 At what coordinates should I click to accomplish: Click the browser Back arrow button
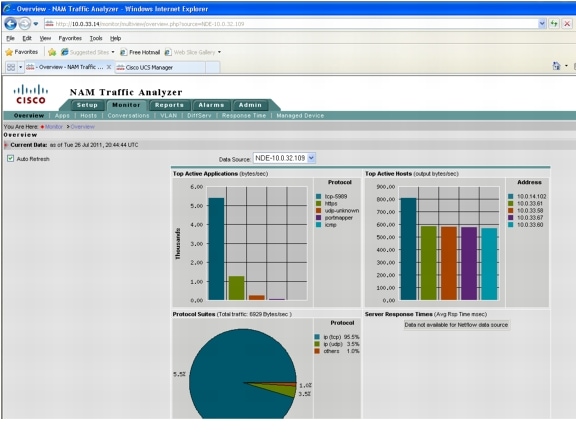11,24
